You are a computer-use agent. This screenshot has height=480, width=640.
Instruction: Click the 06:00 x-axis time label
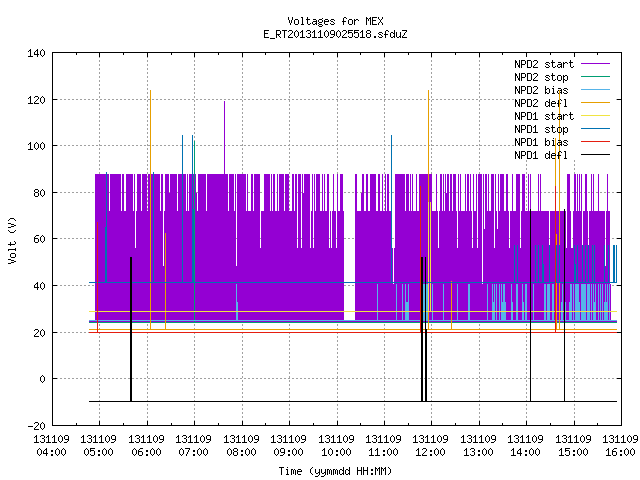pyautogui.click(x=146, y=452)
